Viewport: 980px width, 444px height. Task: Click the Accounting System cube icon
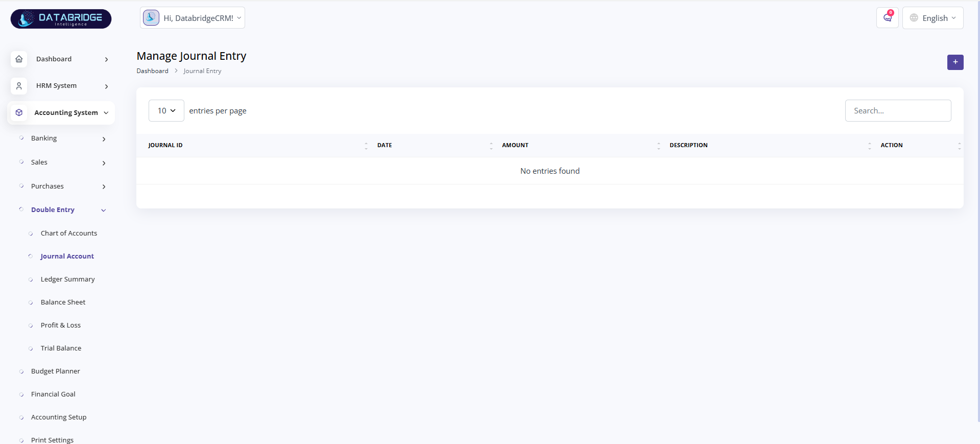(19, 112)
